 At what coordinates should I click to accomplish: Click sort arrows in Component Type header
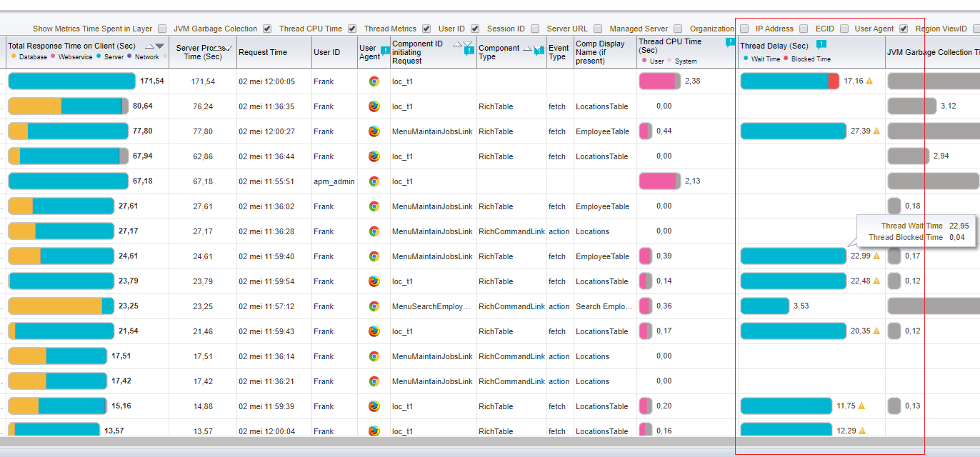pyautogui.click(x=532, y=49)
